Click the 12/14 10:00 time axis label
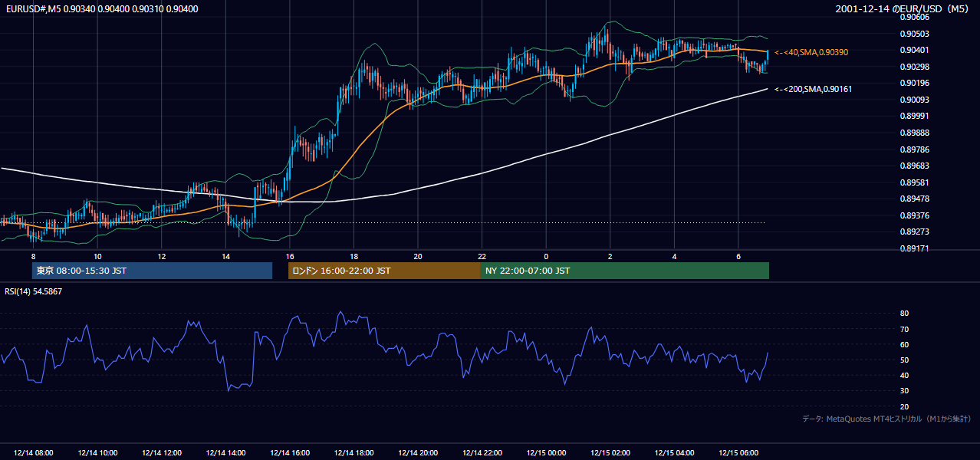Screen dimensions: 980x460 98,453
